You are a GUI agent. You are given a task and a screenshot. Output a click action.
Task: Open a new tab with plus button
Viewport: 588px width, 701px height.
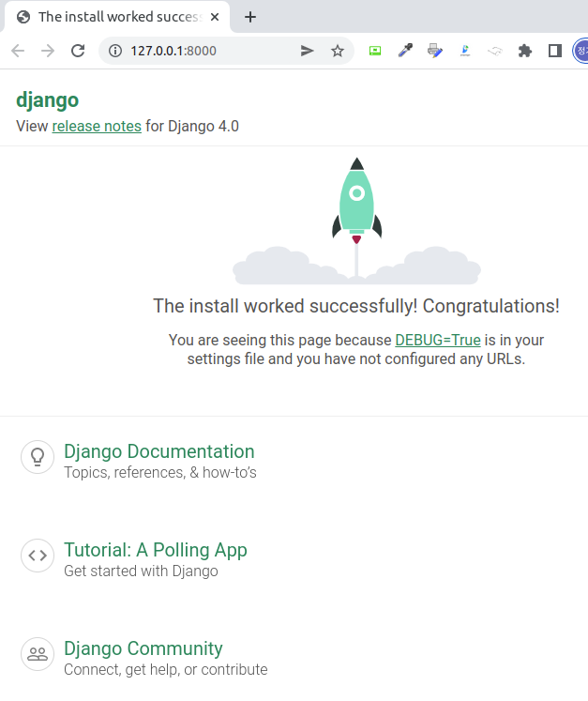click(250, 17)
